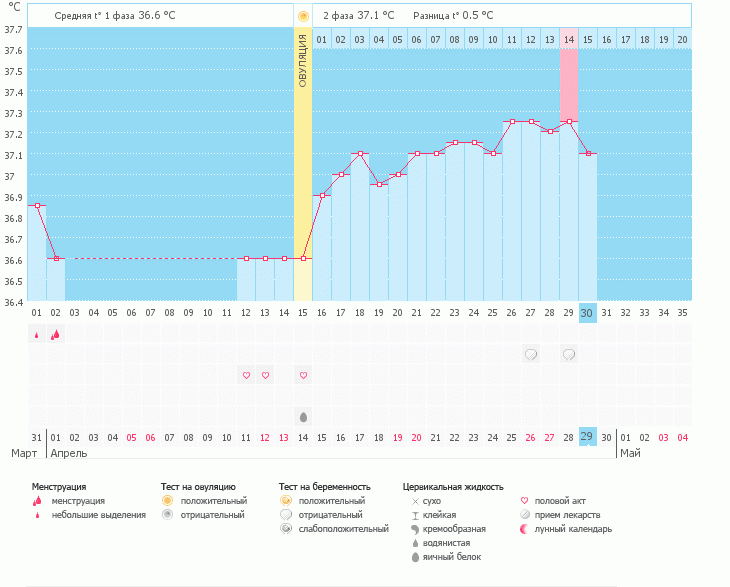Click the heart icon on cycle day 15
The width and height of the screenshot is (730, 587).
(x=303, y=375)
